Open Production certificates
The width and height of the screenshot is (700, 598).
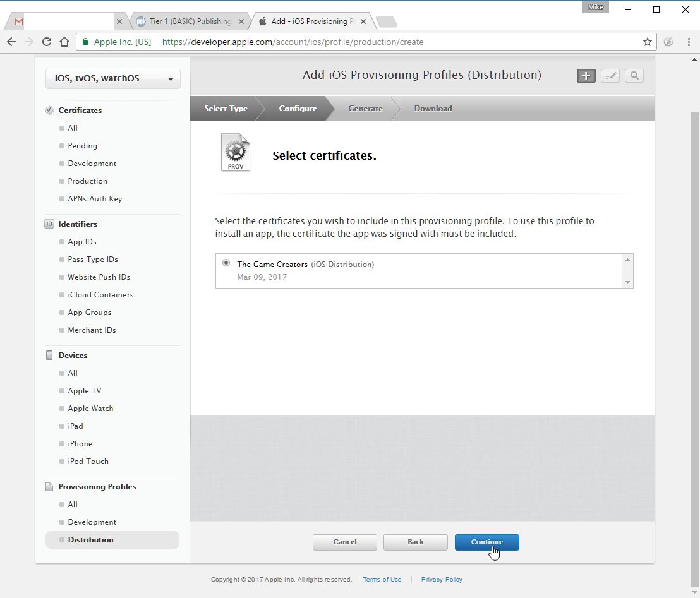pyautogui.click(x=87, y=181)
